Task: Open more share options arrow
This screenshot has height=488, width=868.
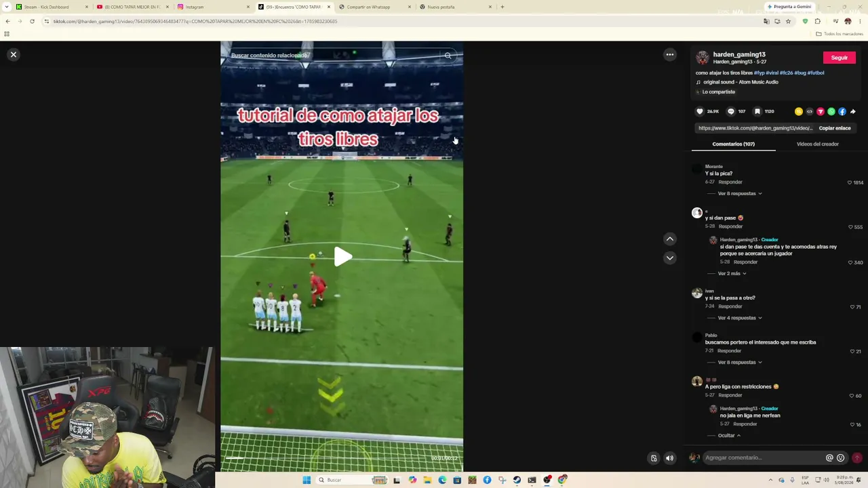Action: point(853,111)
